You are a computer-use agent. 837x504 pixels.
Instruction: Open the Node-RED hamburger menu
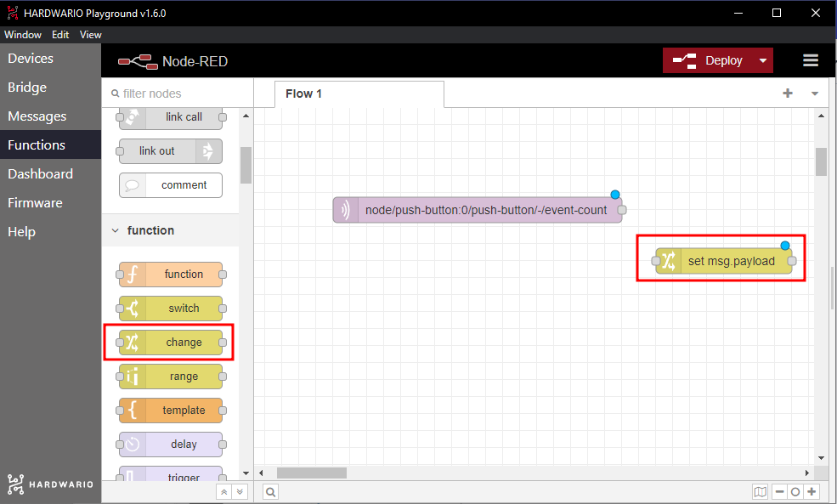811,60
